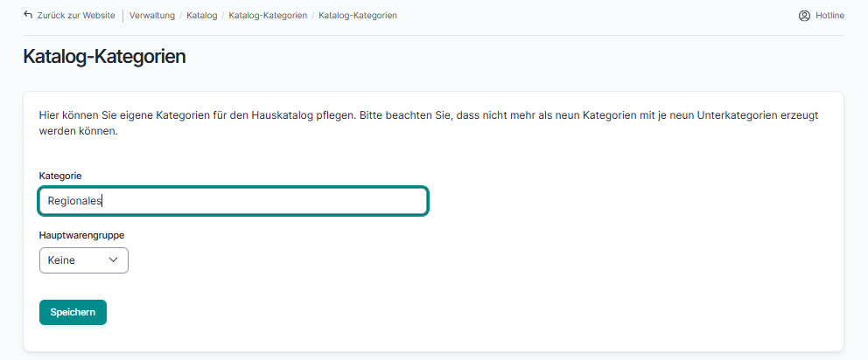Screen dimensions: 868x360
Task: Click the slash separator after Verwaltung
Action: tap(180, 16)
